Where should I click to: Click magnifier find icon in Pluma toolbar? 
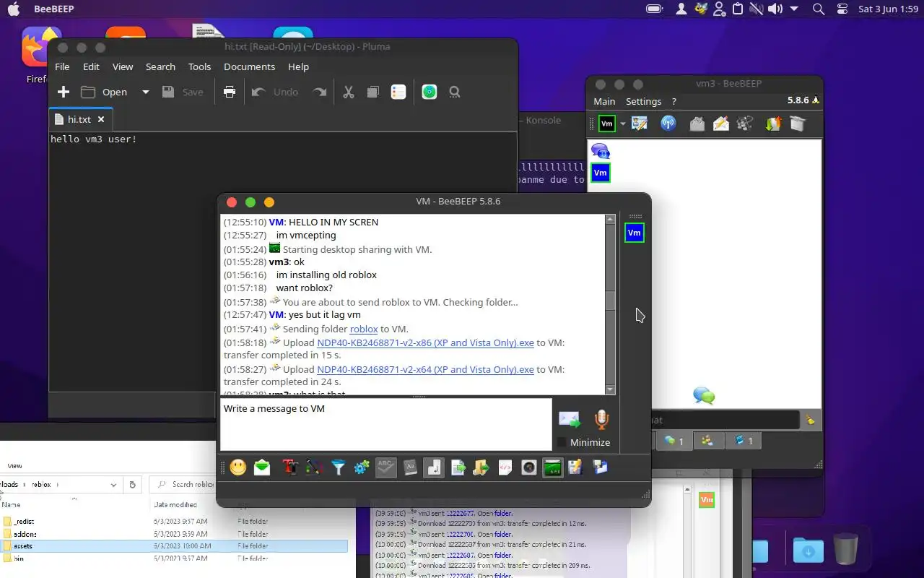pos(455,92)
